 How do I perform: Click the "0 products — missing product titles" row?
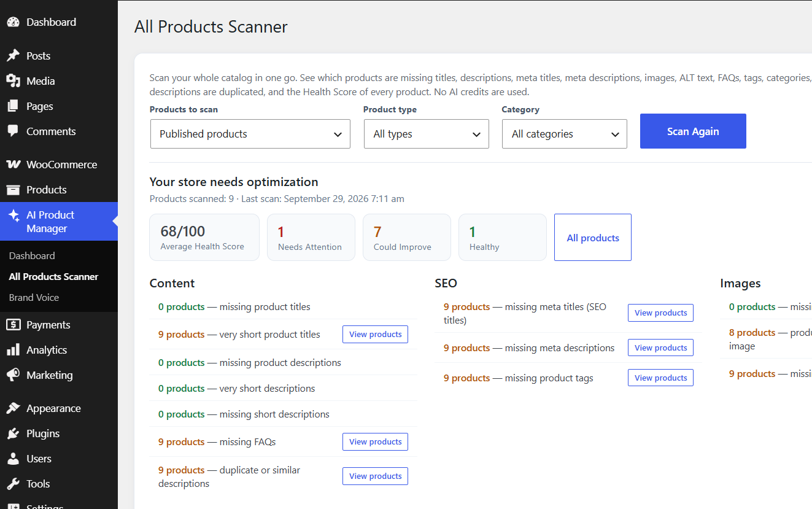pos(284,307)
